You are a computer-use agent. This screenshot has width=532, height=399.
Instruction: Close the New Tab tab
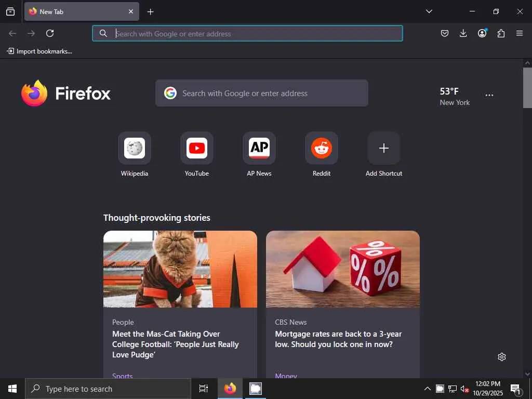[x=131, y=11]
